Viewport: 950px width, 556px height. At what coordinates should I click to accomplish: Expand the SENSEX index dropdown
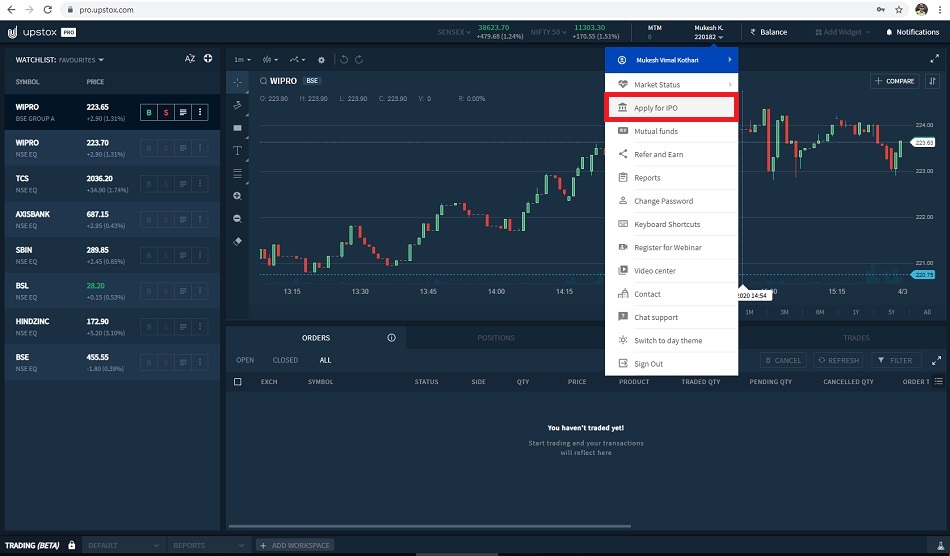[x=454, y=32]
